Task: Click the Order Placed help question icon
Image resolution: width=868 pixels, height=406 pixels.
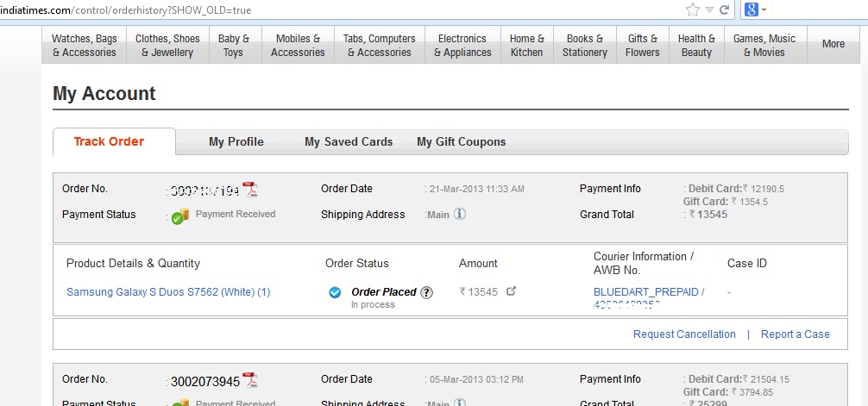Action: coord(425,292)
